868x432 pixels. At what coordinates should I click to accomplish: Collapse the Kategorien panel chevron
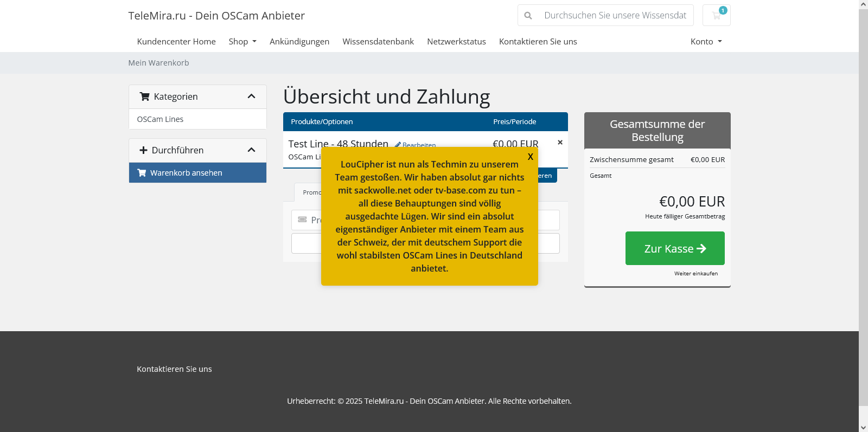(251, 96)
